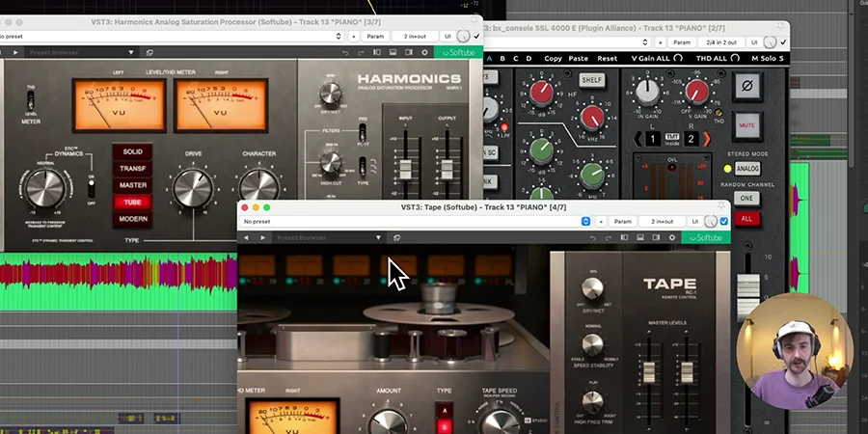
Task: Click phase invert button in bx_console
Action: [x=747, y=87]
